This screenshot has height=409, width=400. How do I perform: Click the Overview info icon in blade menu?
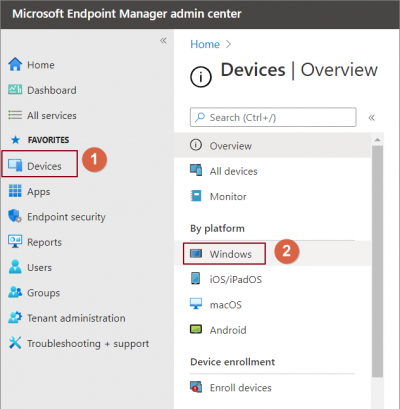click(196, 145)
